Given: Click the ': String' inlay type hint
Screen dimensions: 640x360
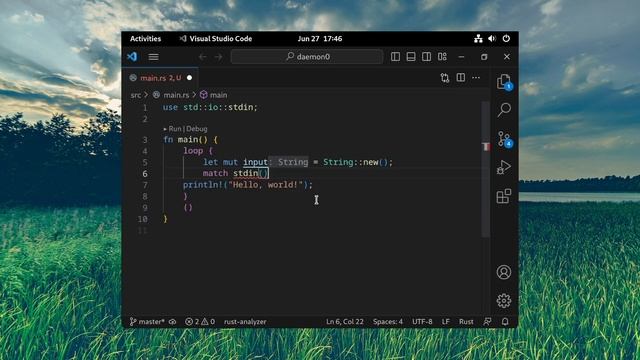Looking at the screenshot, I should [x=289, y=162].
